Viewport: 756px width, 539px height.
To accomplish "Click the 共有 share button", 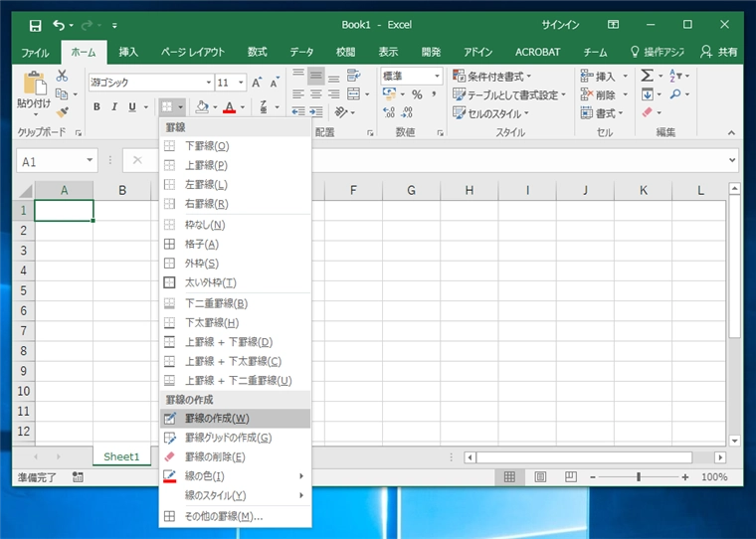I will 719,52.
